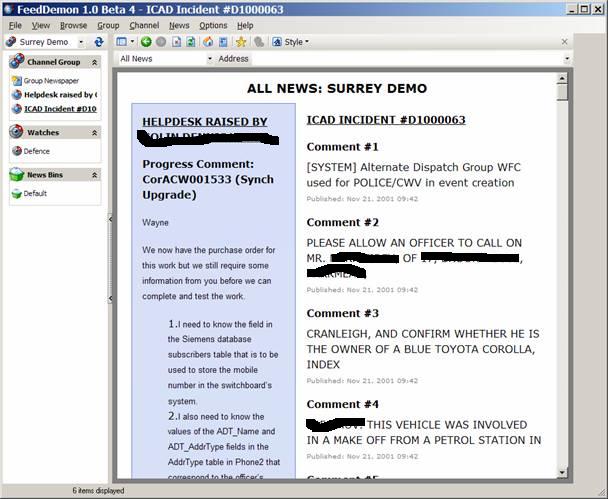
Task: Open the Help menu
Action: pos(245,26)
